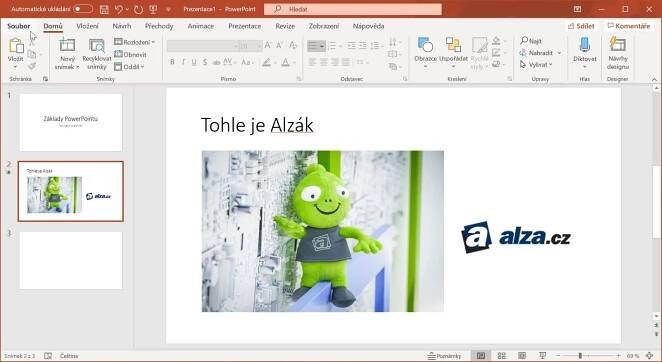Click the text Shadow S icon
Viewport: 662px width, 362px height.
click(x=205, y=63)
